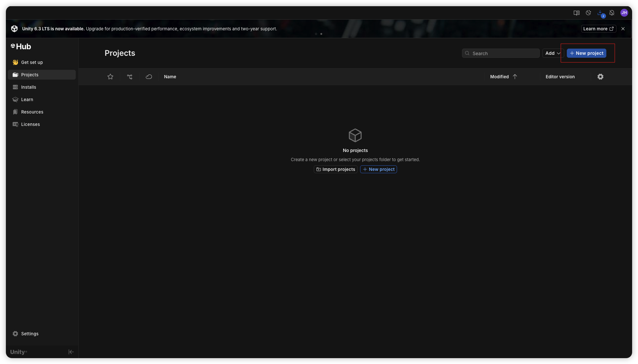Toggle dark mode moon icon

click(x=588, y=13)
